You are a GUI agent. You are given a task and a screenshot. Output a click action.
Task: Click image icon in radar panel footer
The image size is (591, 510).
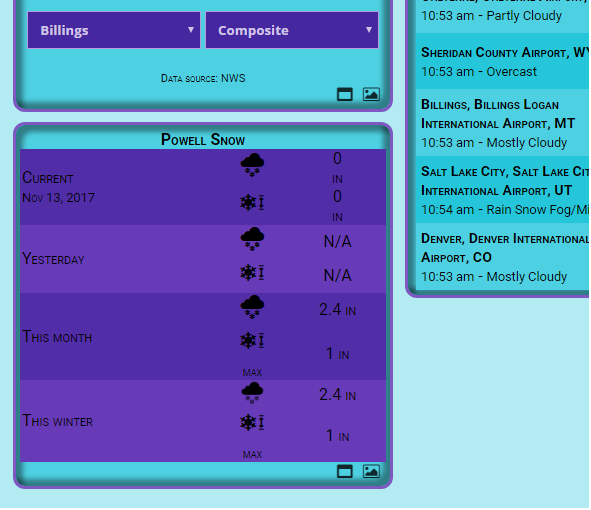click(371, 94)
